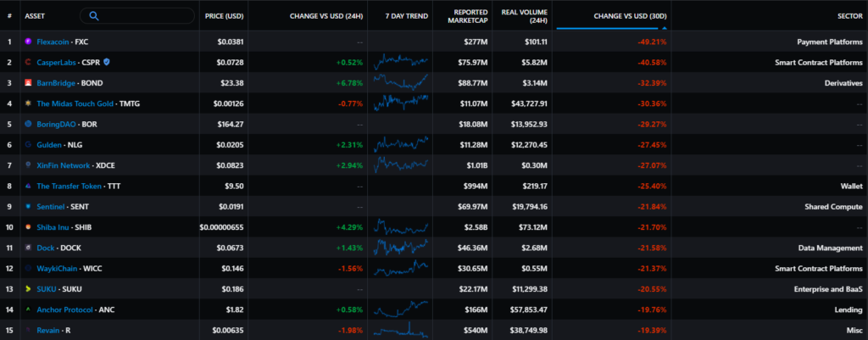
Task: Open BarnBridge 7 day trend sparkline
Action: (403, 83)
